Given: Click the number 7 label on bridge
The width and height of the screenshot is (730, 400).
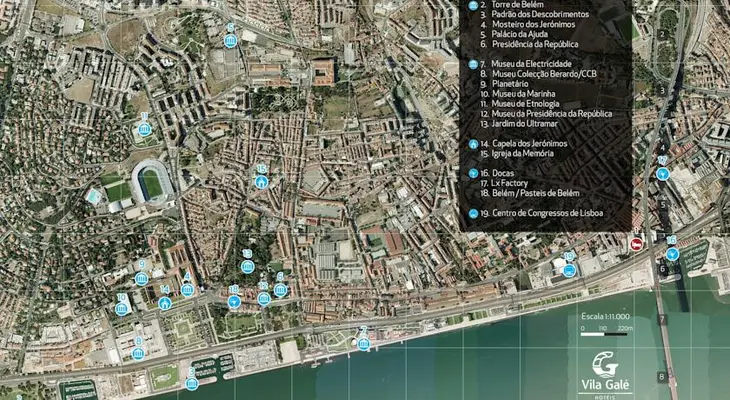Looking at the screenshot, I should click(661, 320).
